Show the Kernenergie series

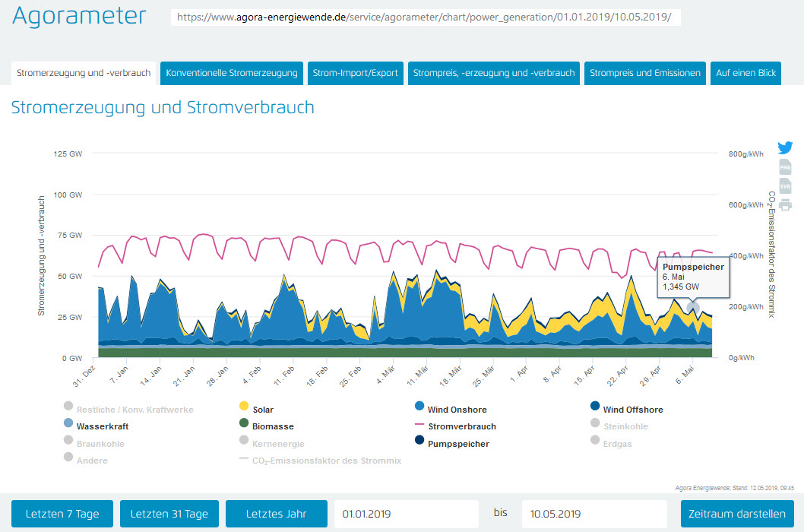tap(279, 444)
